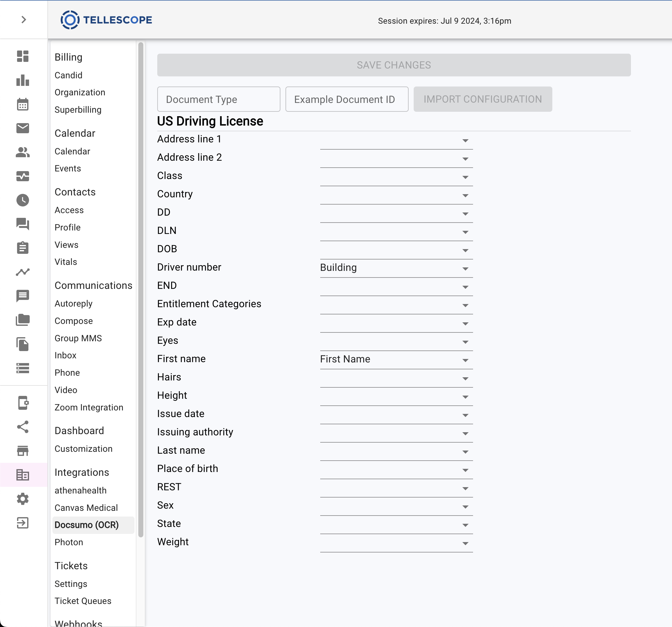Screen dimensions: 672x627
Task: Open the Country mapping dropdown
Action: (x=396, y=195)
